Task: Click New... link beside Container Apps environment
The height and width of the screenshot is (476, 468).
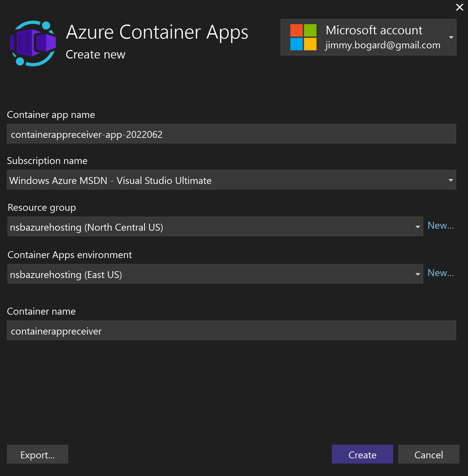Action: (441, 273)
